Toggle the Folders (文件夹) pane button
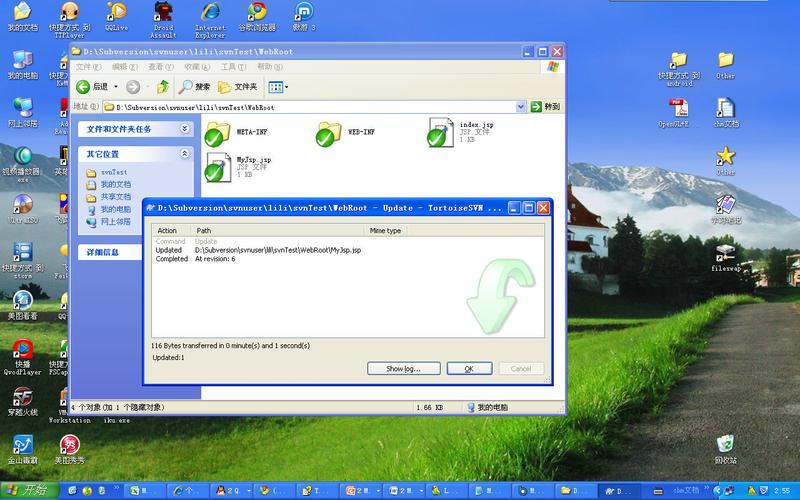This screenshot has height=500, width=800. click(239, 87)
